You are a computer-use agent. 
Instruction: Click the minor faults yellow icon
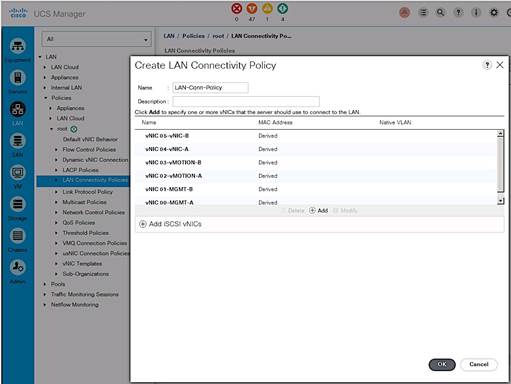point(267,8)
